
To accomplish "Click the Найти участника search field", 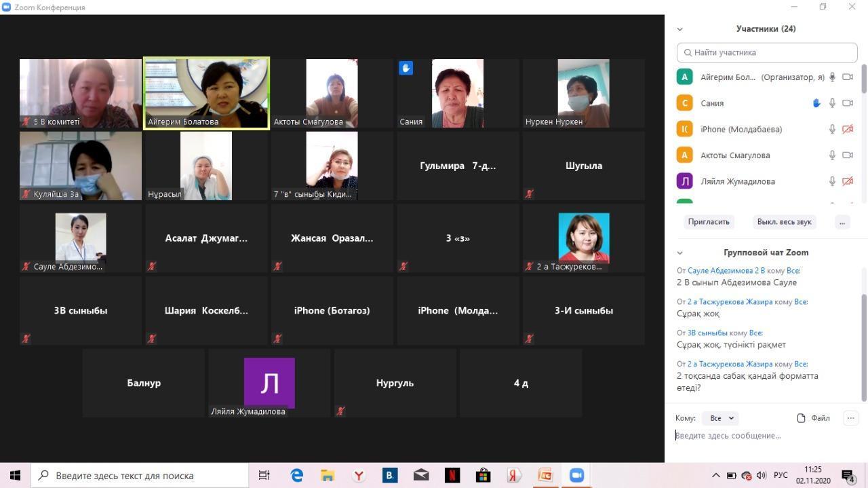I will [x=767, y=52].
